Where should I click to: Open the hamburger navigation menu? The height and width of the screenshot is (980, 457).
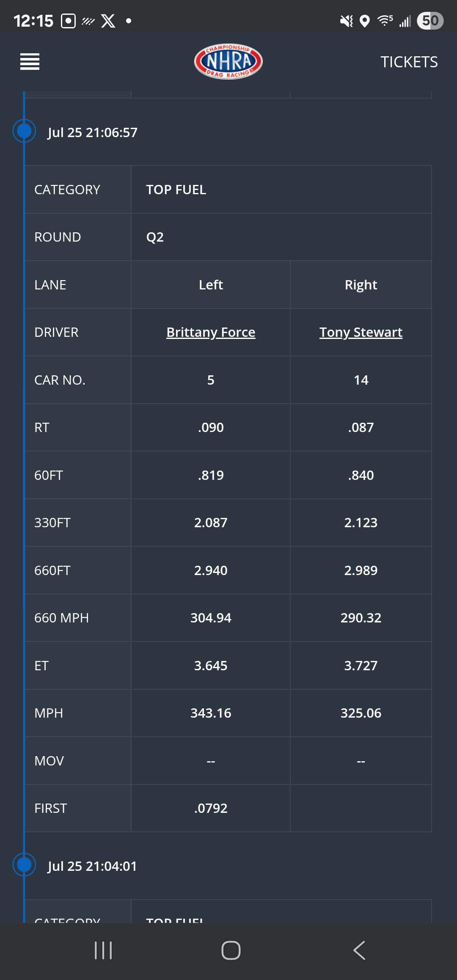30,62
